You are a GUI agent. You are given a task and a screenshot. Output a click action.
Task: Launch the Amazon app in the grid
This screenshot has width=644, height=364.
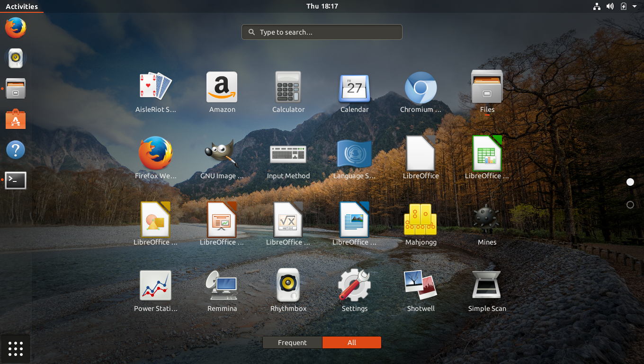(222, 88)
